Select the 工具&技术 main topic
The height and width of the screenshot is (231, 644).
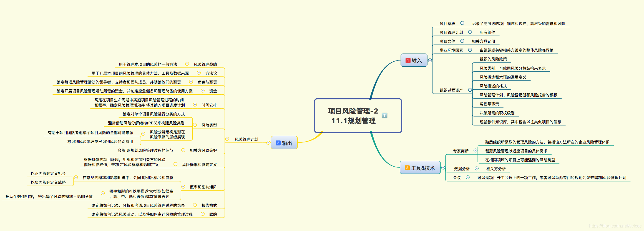coord(420,168)
